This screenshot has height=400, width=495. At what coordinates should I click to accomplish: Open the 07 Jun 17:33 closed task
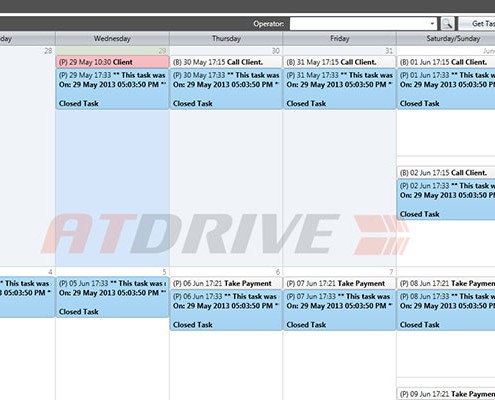click(x=339, y=310)
